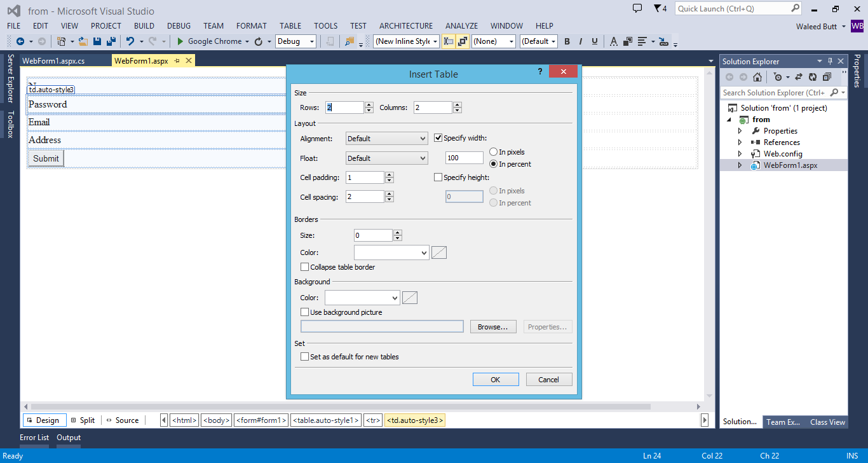Viewport: 868px width, 463px height.
Task: Click OK to insert the table
Action: (x=496, y=379)
